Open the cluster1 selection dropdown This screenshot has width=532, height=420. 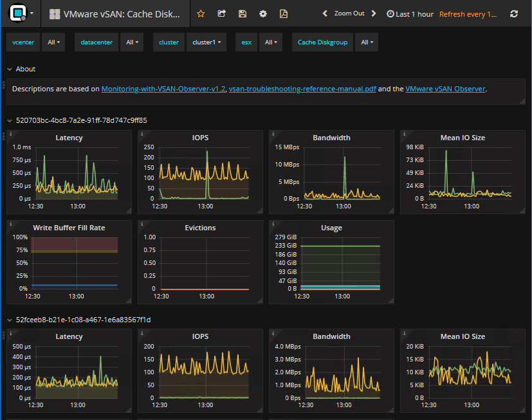point(206,42)
